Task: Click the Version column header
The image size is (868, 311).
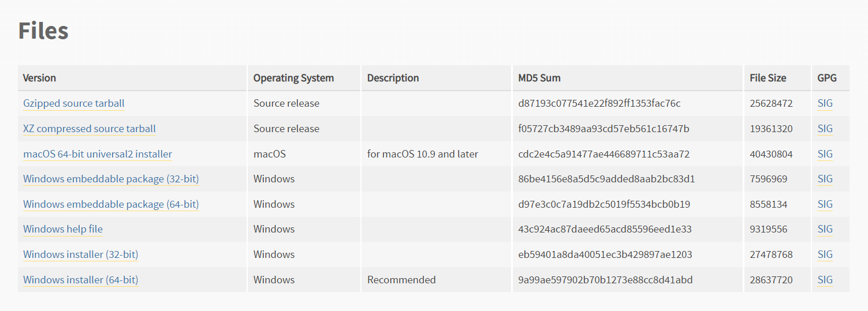Action: pos(40,78)
